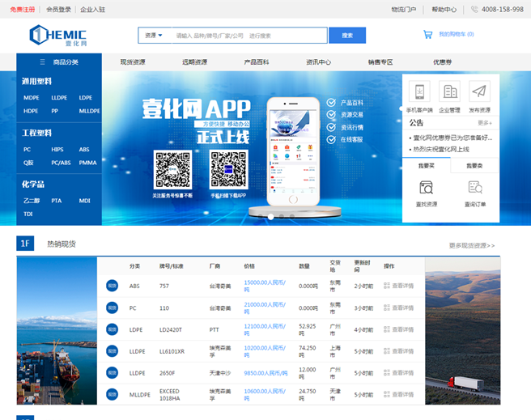
Task: Click the 9850.00人民币/吨 price
Action: tap(265, 373)
